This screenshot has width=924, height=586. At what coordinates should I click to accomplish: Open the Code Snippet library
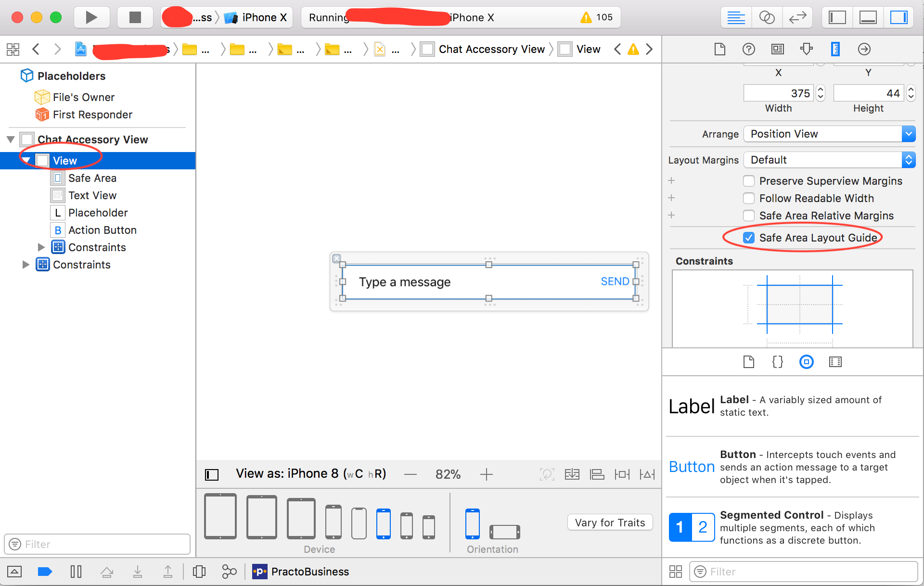tap(778, 362)
